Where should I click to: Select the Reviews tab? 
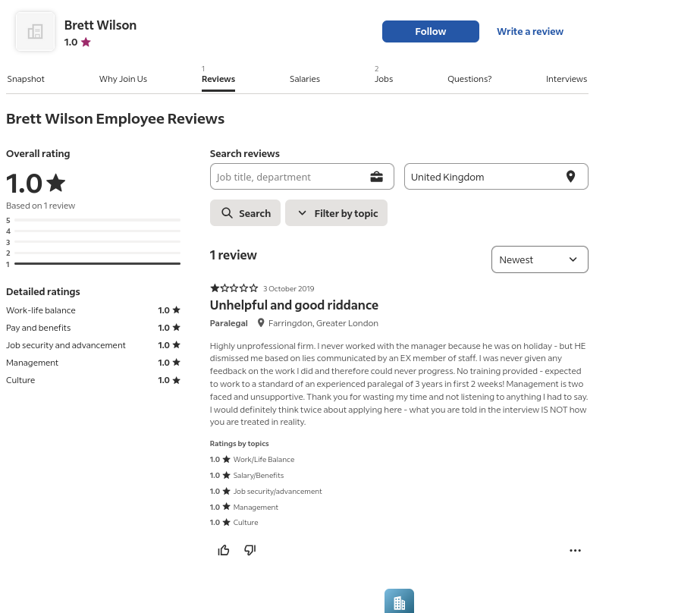tap(218, 79)
